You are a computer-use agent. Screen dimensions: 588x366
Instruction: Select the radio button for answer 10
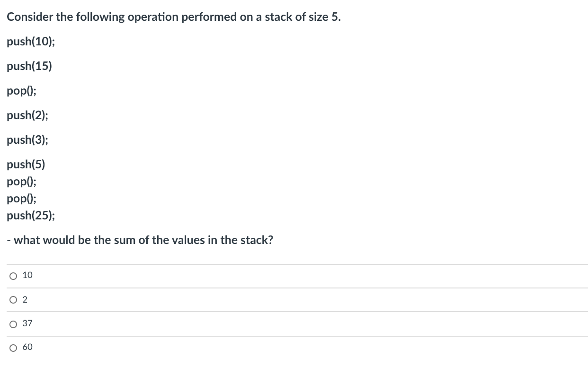(x=13, y=276)
